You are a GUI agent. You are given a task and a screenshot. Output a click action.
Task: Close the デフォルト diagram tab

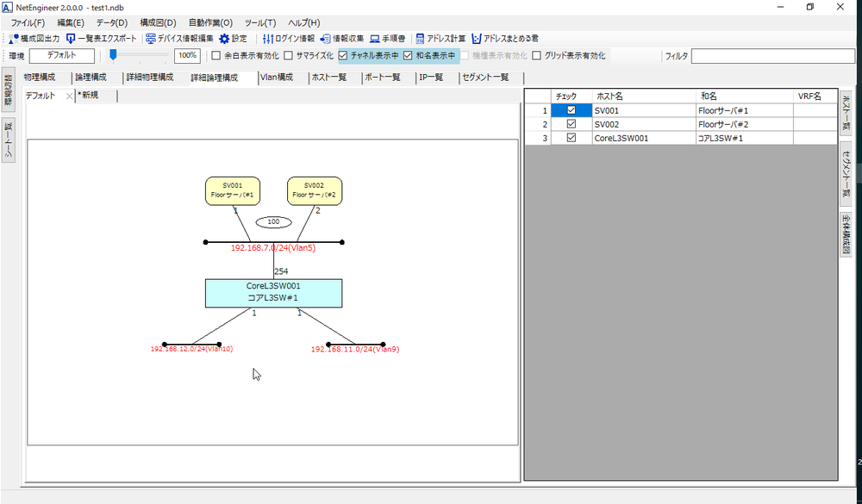point(69,96)
